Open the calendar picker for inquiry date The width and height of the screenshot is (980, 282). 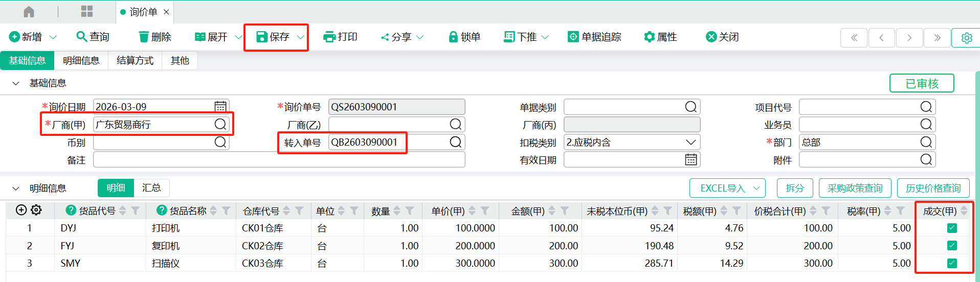[220, 106]
